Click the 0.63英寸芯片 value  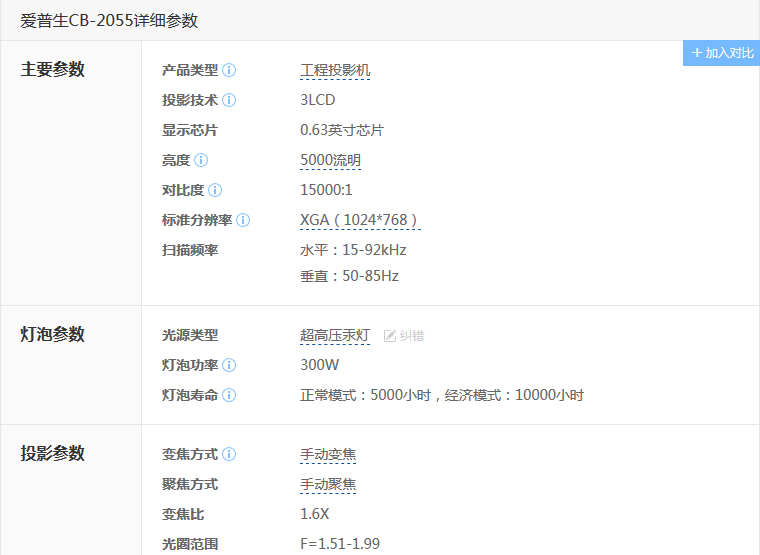pos(342,130)
